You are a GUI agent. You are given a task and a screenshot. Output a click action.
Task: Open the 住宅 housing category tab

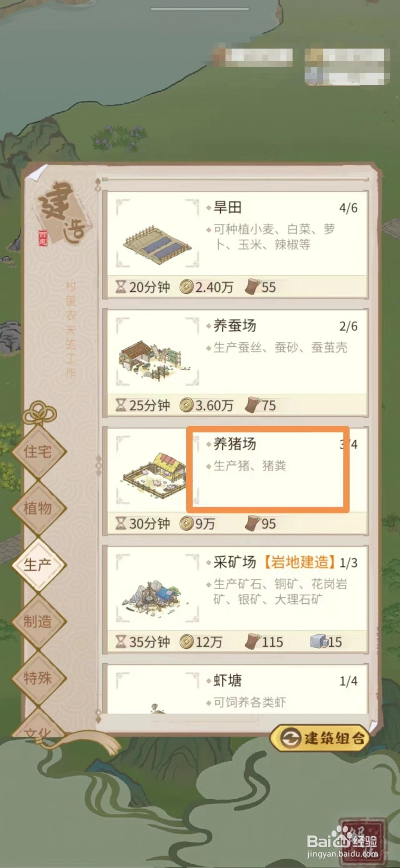click(x=38, y=451)
